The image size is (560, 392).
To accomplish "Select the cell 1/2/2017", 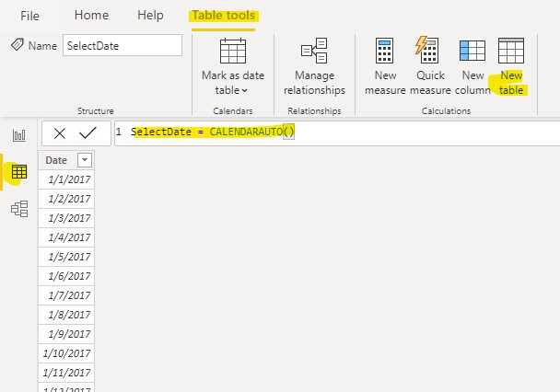I will coord(66,199).
